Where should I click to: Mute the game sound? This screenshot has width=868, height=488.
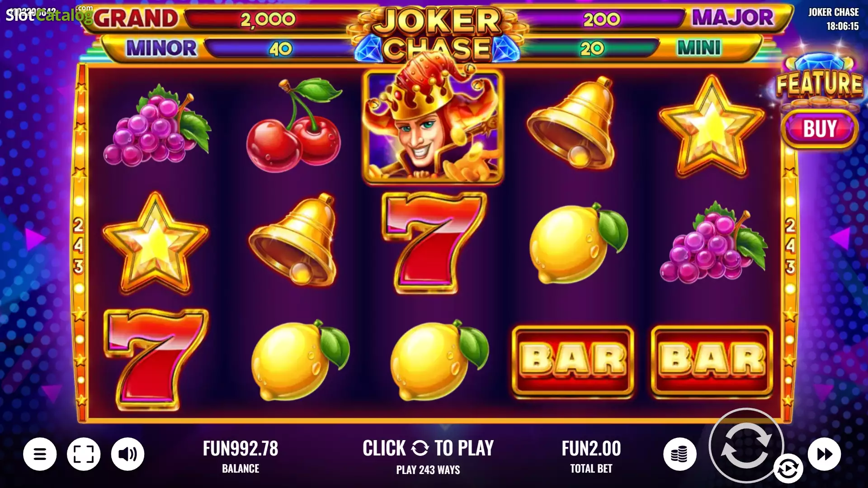(x=128, y=454)
